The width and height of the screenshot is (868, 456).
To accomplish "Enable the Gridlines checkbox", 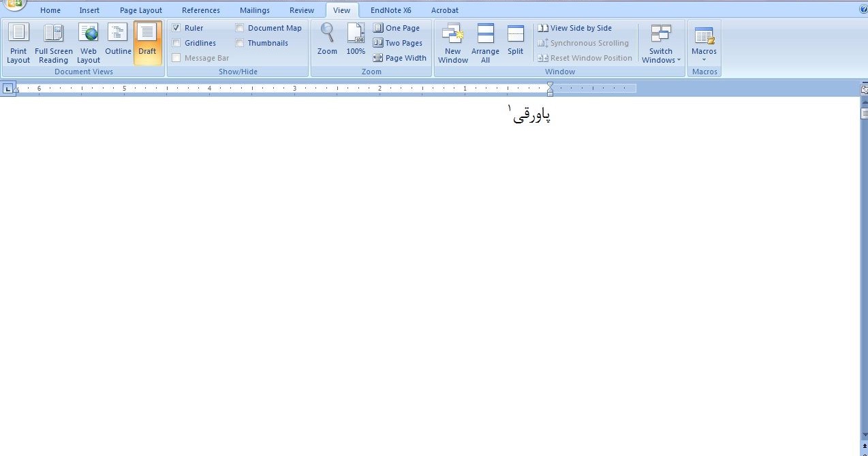I will click(x=176, y=43).
